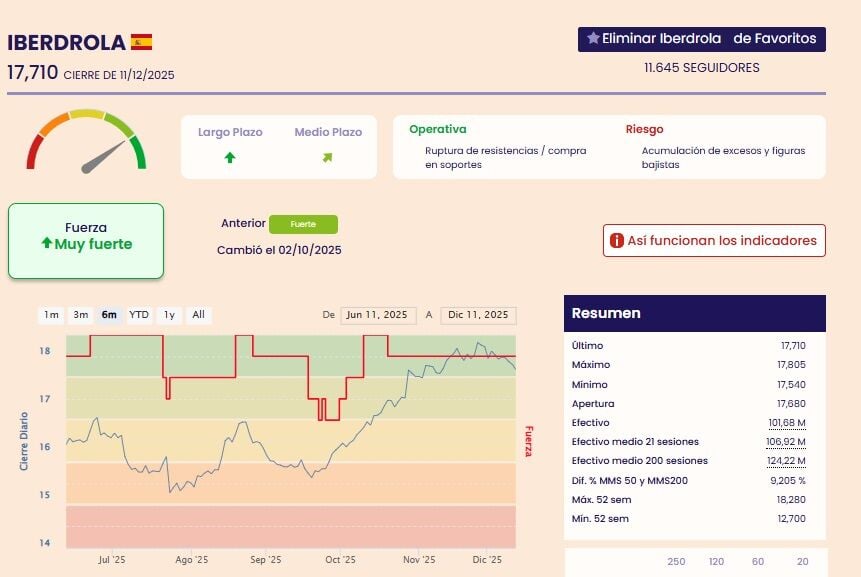
Task: Click the Medio Plazo label
Action: 328,132
